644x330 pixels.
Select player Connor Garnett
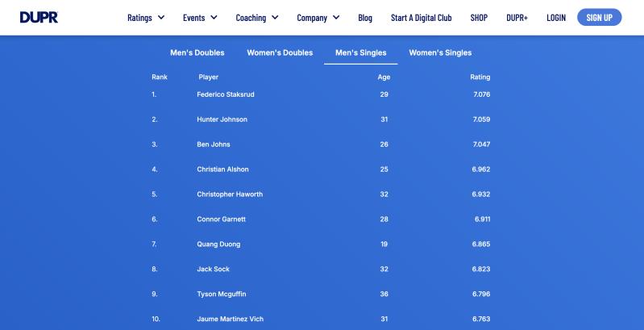[221, 219]
